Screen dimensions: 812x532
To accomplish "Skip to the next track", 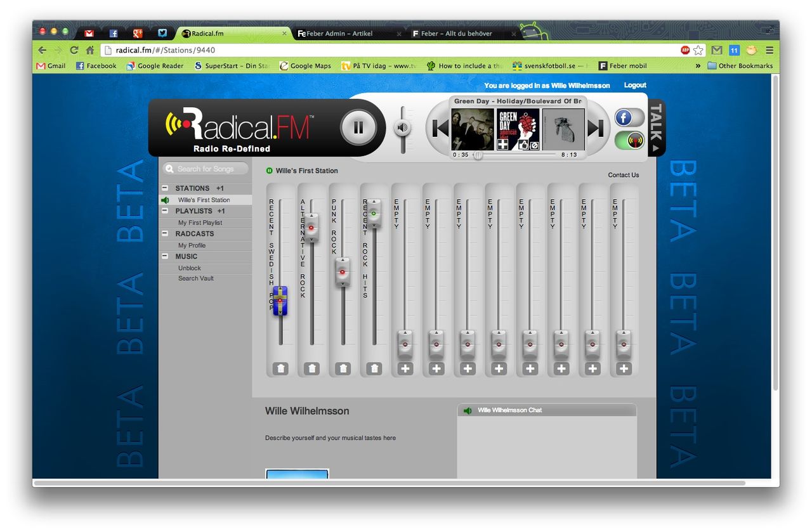I will click(x=595, y=128).
